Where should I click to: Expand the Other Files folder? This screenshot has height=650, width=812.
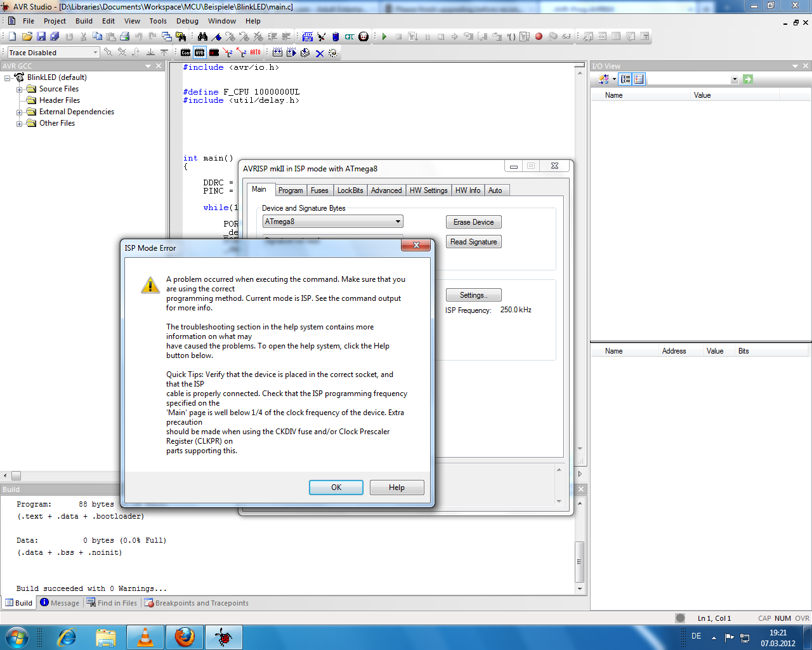coord(19,124)
